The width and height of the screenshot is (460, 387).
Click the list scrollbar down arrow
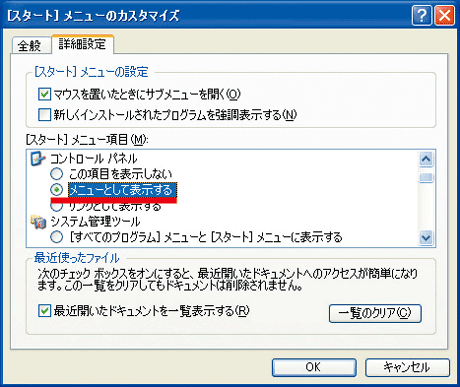[x=426, y=238]
